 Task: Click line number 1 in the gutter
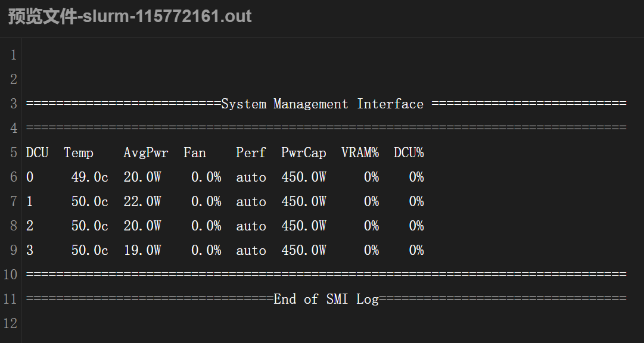[x=14, y=55]
